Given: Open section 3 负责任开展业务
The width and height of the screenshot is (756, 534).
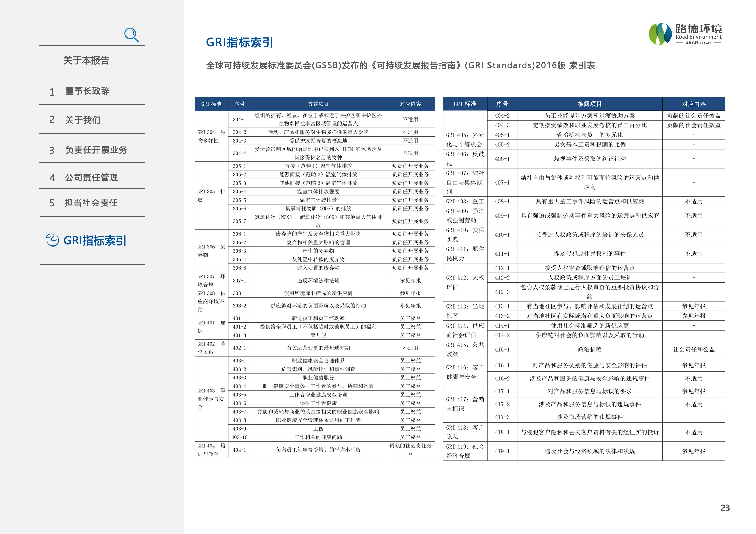Looking at the screenshot, I should click(96, 150).
